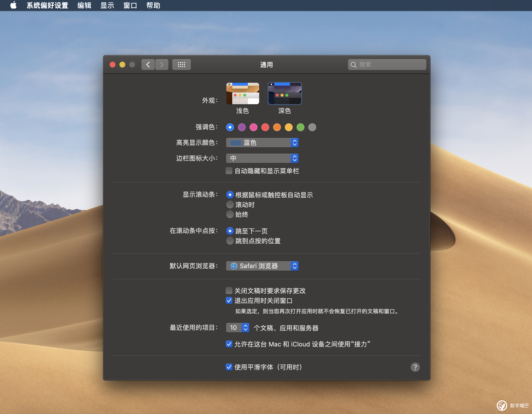532x414 pixels.
Task: Go back with the left arrow button
Action: [148, 65]
